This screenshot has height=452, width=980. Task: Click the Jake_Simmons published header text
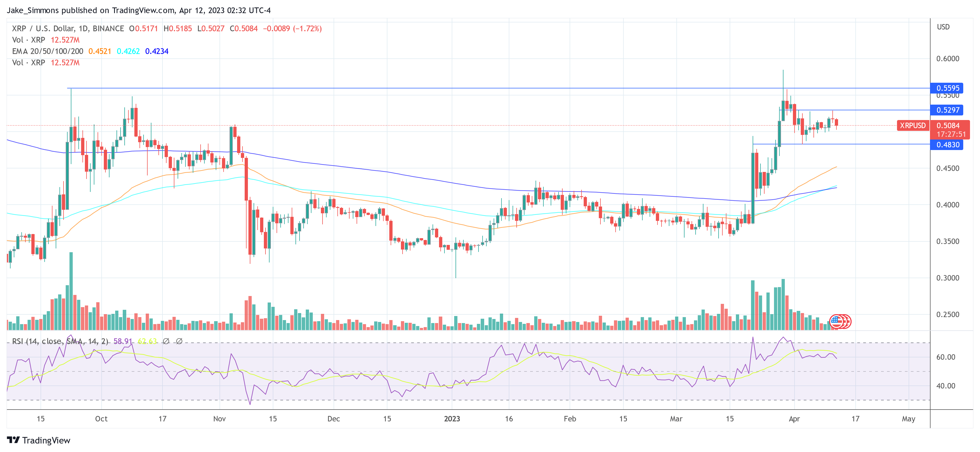(x=139, y=10)
